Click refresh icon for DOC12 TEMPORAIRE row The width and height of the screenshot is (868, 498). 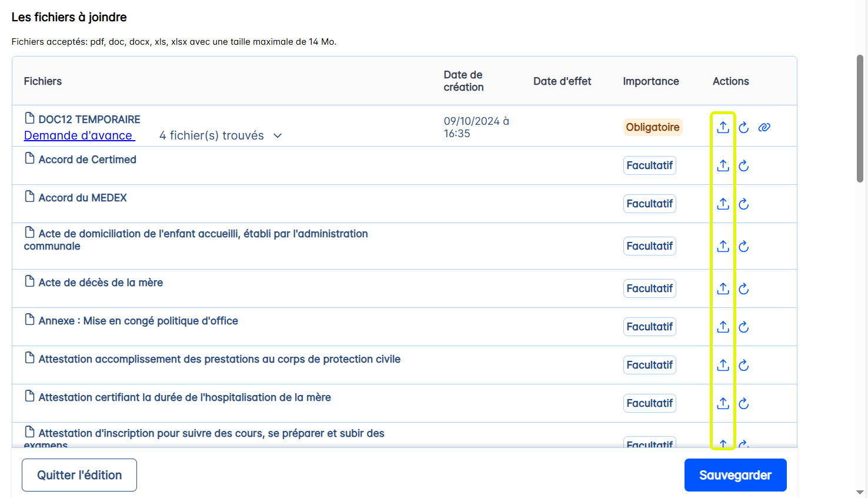(x=744, y=127)
